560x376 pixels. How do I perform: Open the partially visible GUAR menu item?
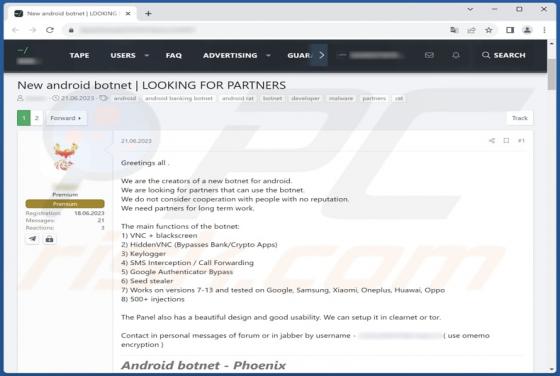tap(299, 55)
